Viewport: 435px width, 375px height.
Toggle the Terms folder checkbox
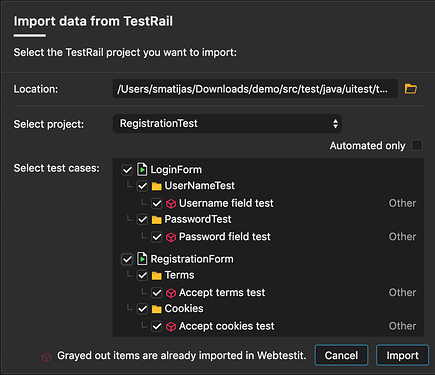click(x=142, y=275)
